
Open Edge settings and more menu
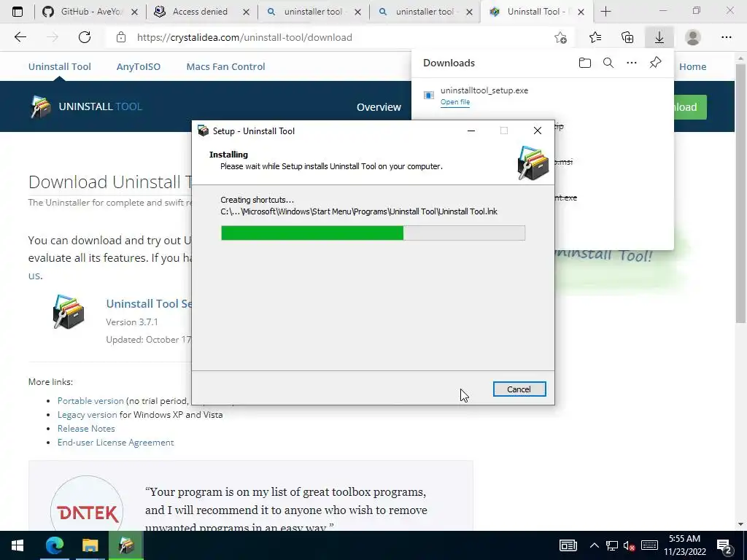pos(726,37)
